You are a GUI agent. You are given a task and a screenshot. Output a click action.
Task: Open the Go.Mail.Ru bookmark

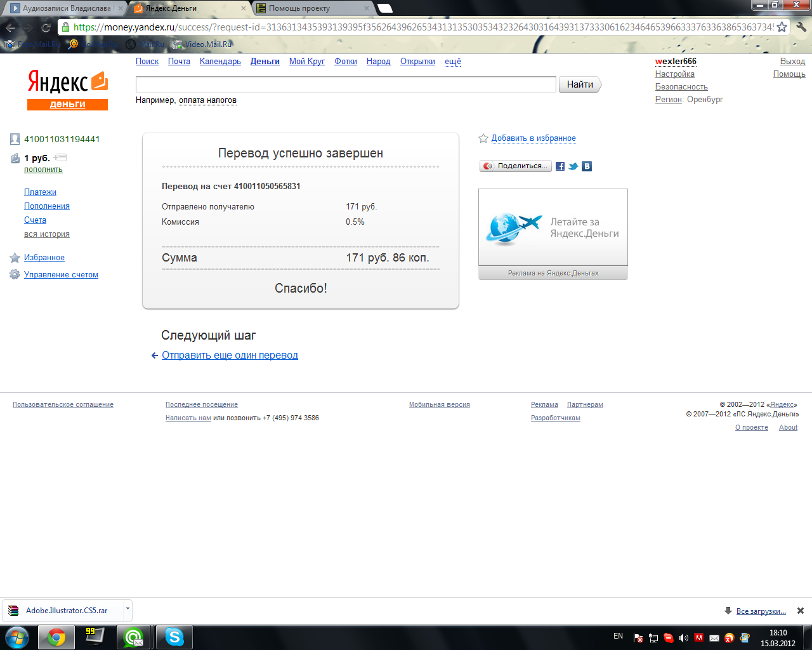pos(94,44)
